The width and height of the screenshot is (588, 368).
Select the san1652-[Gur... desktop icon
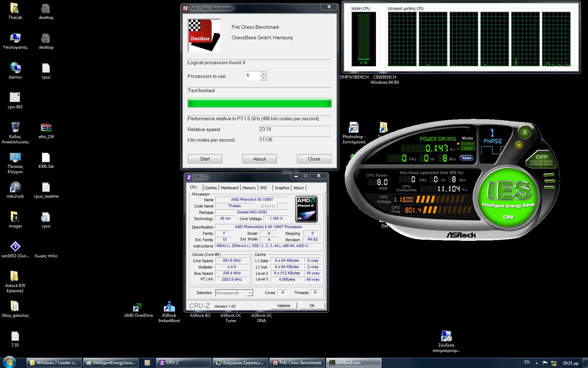coord(15,249)
